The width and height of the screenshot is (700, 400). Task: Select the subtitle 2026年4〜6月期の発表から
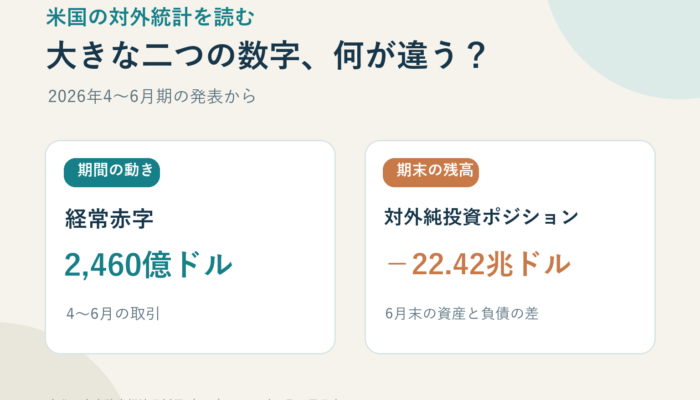pyautogui.click(x=152, y=96)
